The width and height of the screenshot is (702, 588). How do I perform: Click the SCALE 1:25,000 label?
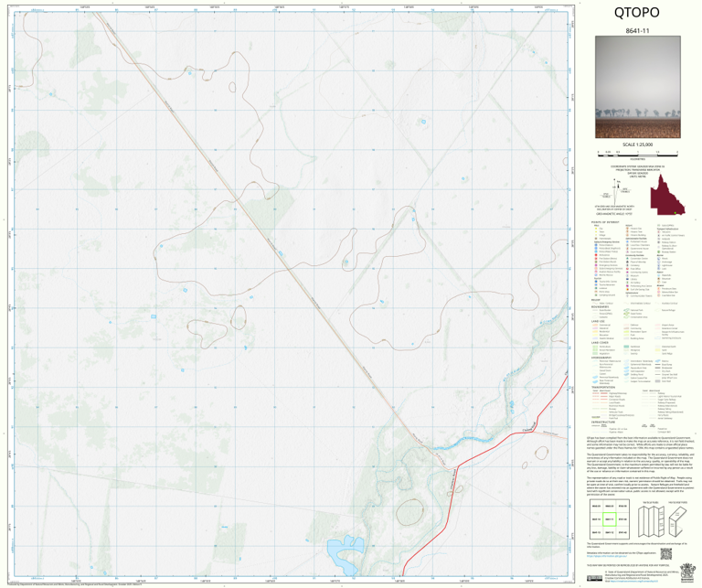click(x=637, y=144)
